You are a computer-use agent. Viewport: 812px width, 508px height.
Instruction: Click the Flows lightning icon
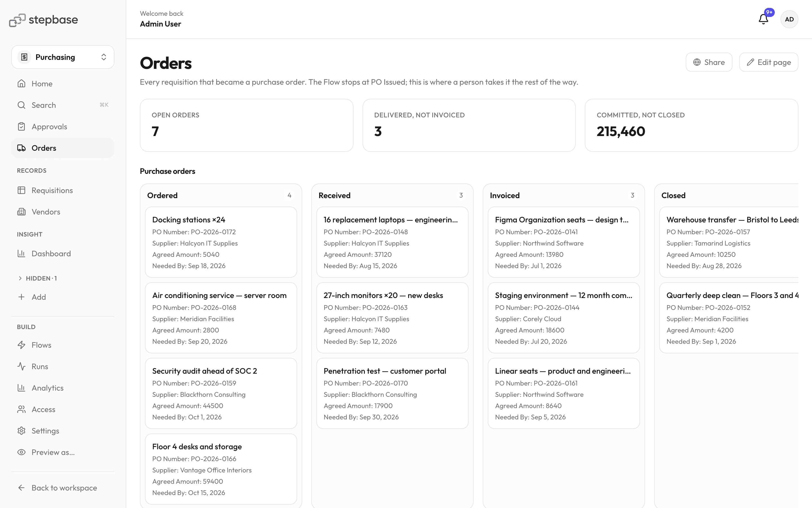click(21, 345)
